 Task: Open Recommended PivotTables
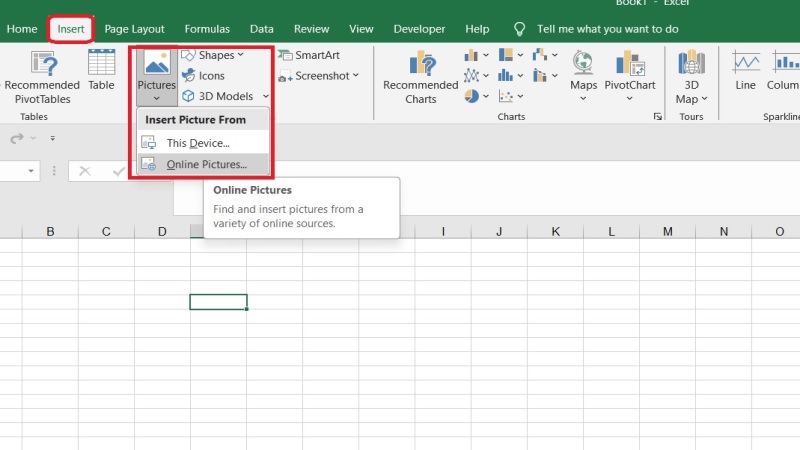point(42,77)
